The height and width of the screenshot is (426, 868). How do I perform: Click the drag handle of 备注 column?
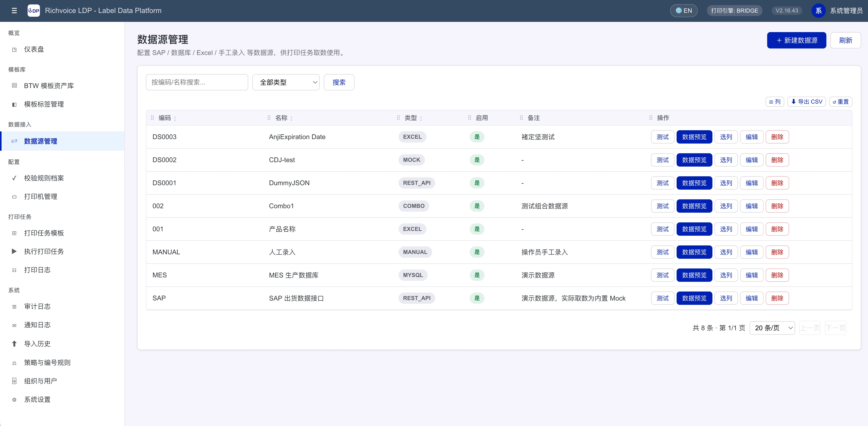coord(521,118)
